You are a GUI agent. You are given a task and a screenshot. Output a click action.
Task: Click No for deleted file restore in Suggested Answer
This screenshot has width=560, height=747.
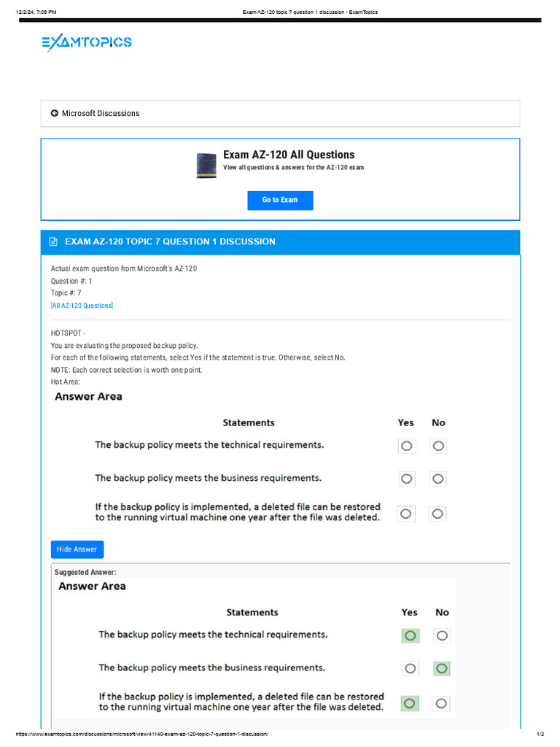[441, 703]
